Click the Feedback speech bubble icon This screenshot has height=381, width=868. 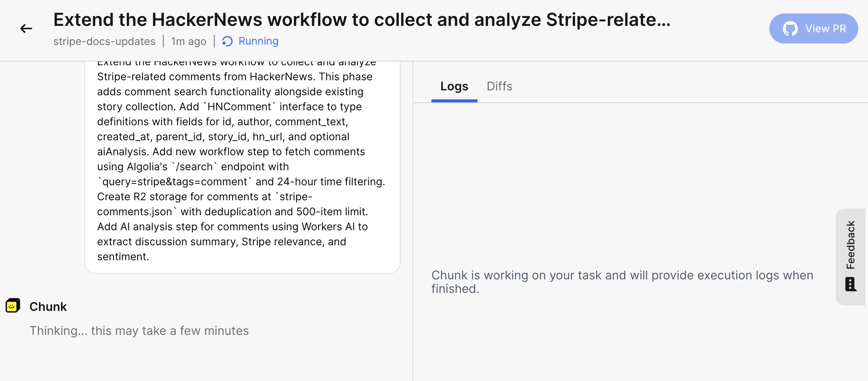coord(850,284)
